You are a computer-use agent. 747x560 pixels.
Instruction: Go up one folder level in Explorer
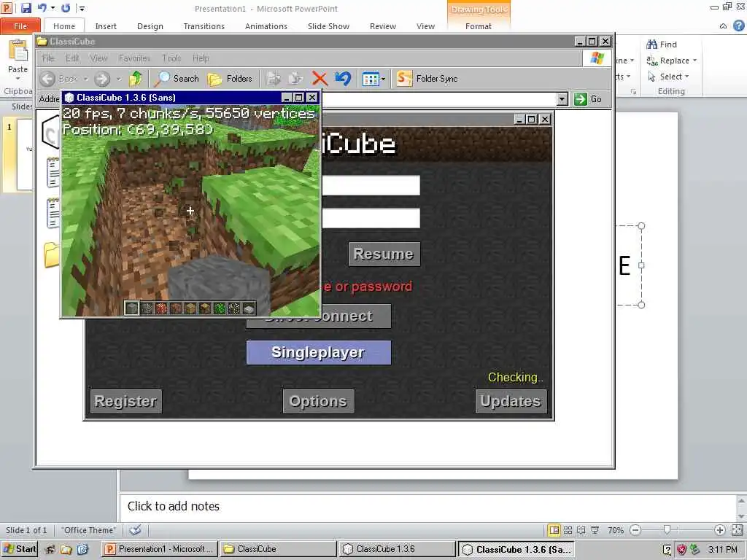tap(135, 79)
